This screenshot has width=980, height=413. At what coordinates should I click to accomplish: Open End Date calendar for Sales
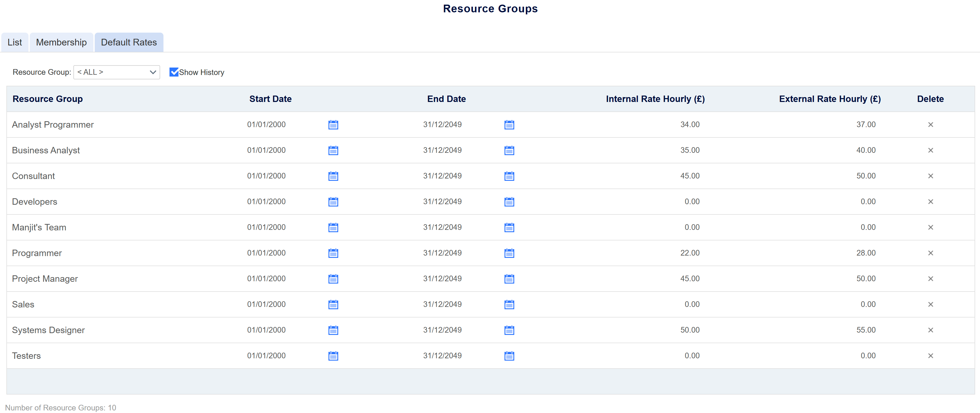pos(509,305)
